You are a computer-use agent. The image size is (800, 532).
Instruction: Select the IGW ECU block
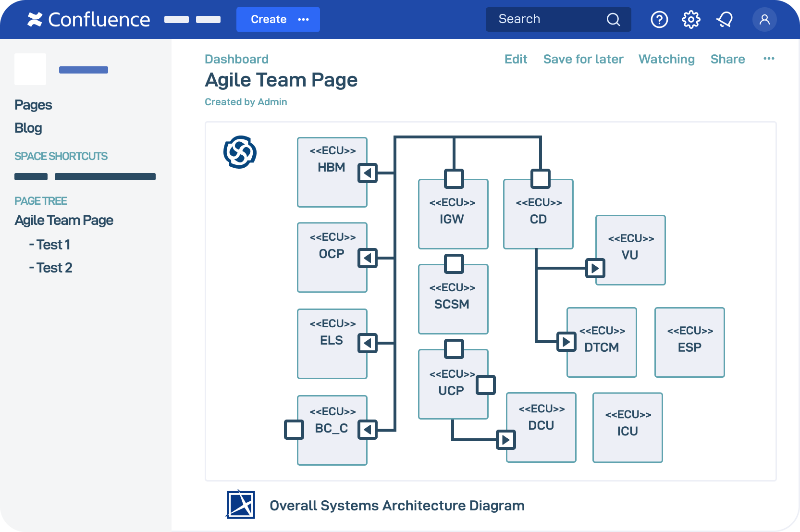(453, 214)
